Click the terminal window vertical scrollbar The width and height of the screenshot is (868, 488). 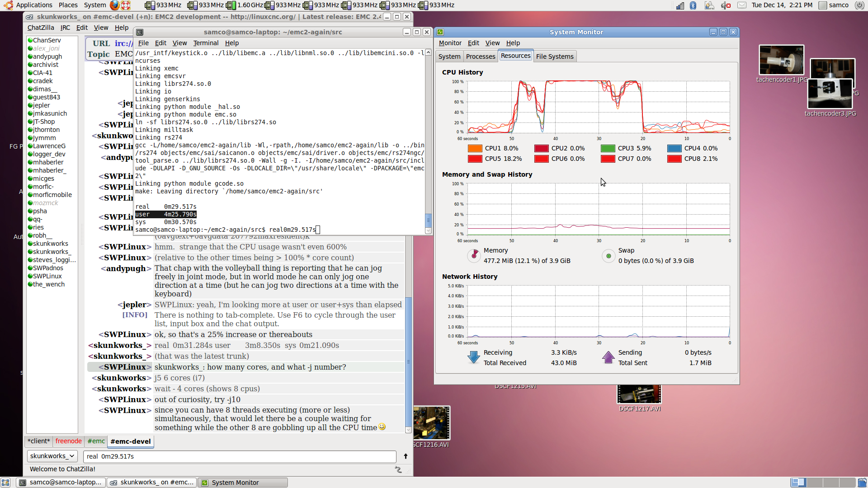428,141
